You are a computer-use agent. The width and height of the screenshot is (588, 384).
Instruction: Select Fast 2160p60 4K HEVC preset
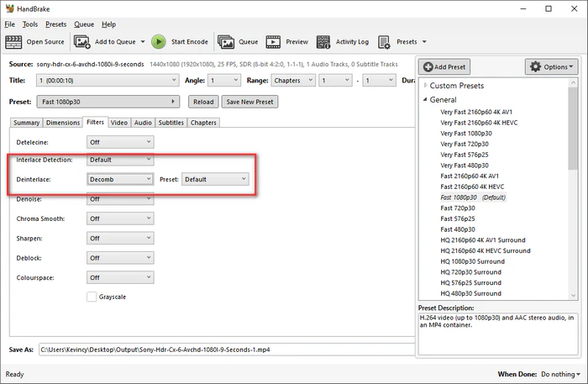(472, 187)
